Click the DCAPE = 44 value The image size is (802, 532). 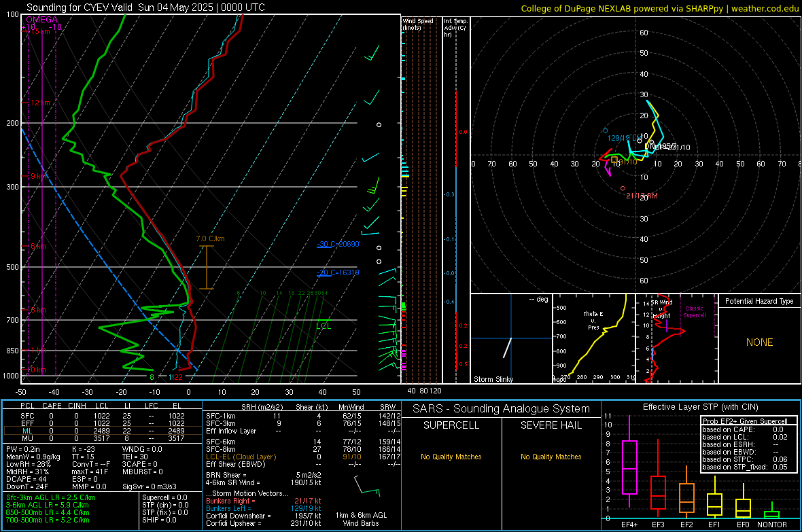pos(27,479)
